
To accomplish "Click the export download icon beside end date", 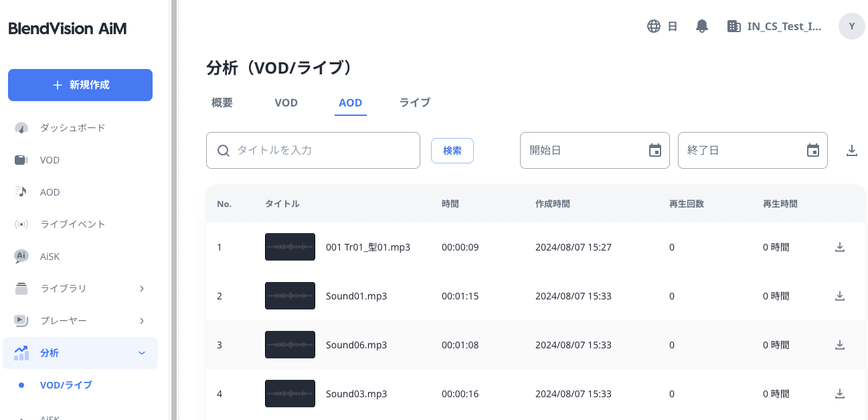I will pos(851,150).
